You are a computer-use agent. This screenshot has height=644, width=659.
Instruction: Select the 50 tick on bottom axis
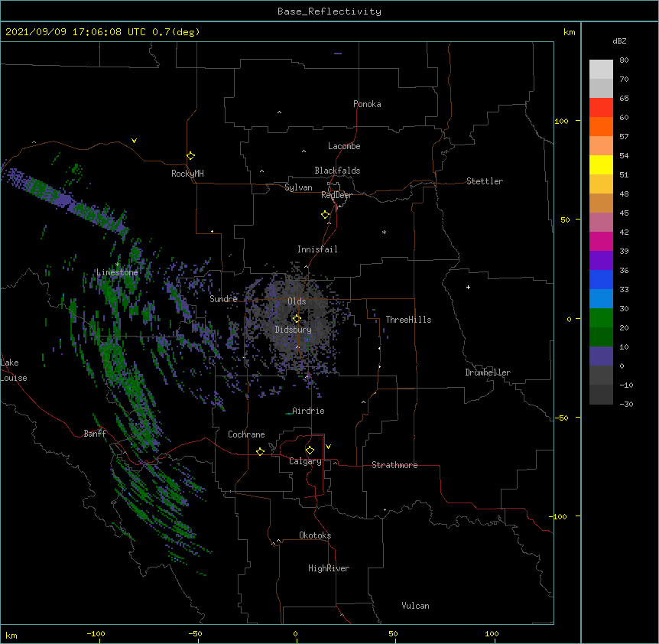tap(393, 633)
